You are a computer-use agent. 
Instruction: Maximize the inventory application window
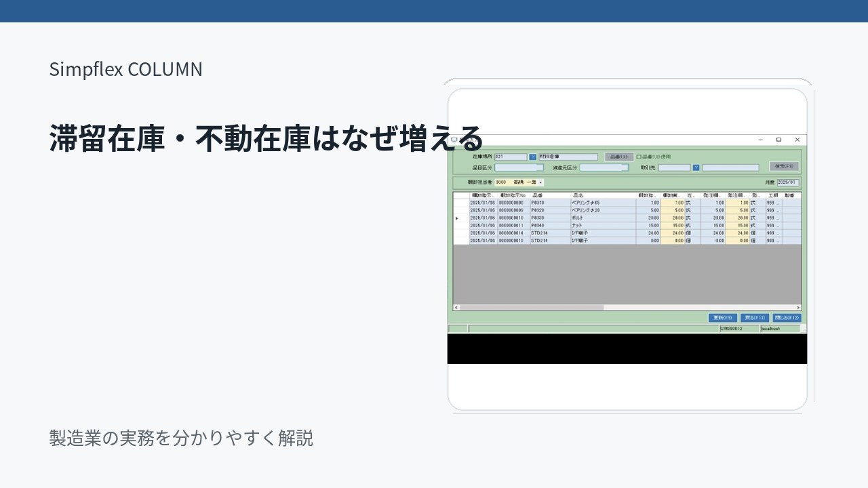point(778,140)
